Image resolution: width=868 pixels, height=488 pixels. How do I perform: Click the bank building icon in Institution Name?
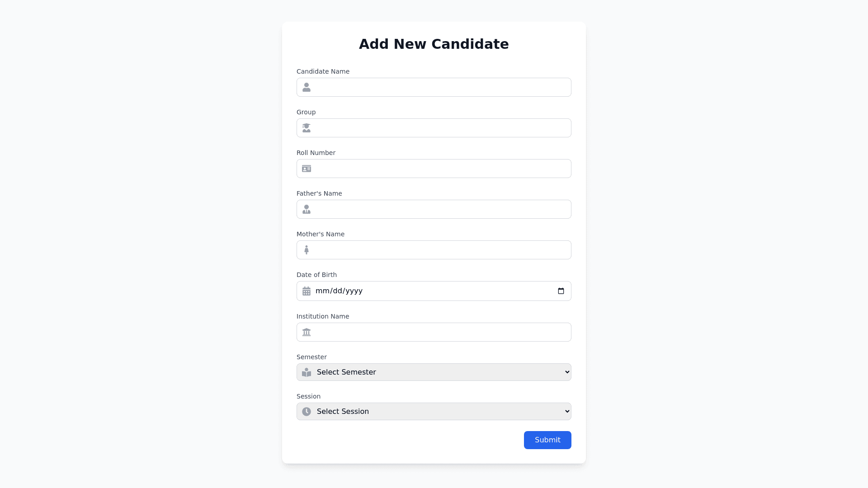(307, 332)
